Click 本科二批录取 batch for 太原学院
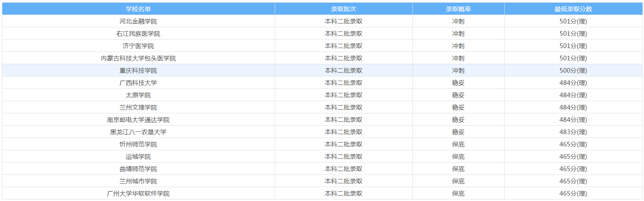This screenshot has width=644, height=201. pos(344,95)
